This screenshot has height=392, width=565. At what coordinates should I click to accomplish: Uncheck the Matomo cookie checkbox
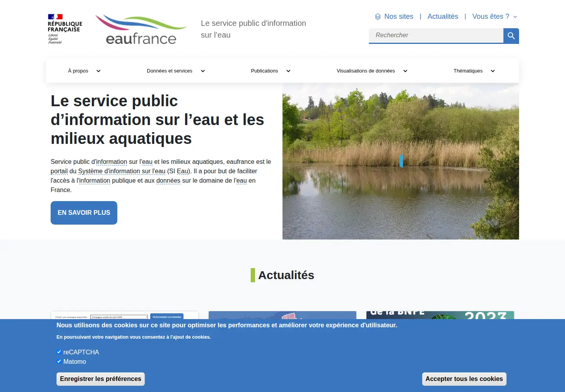click(x=59, y=361)
